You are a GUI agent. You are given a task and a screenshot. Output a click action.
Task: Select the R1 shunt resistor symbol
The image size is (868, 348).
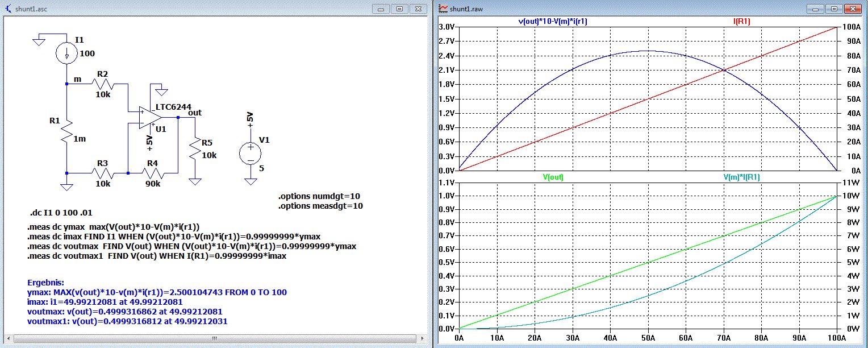pyautogui.click(x=67, y=132)
